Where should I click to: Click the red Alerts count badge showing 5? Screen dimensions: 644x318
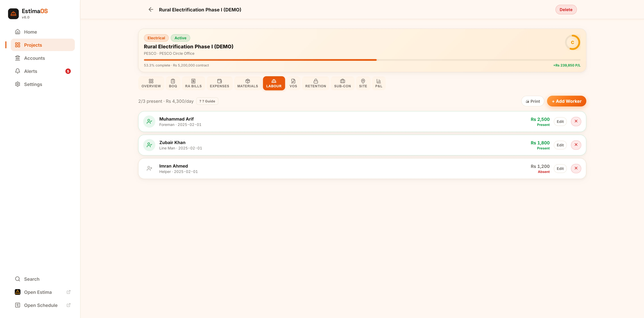coord(68,71)
